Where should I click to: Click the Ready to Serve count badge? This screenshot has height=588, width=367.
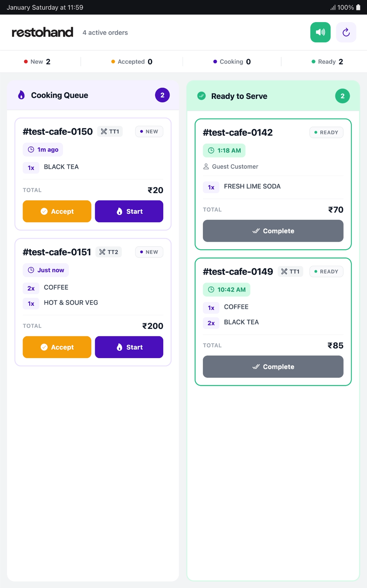(342, 96)
